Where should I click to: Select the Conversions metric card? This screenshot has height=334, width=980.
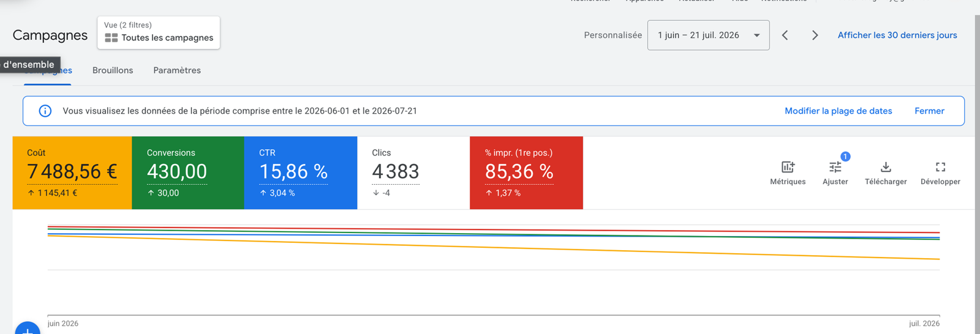[188, 173]
